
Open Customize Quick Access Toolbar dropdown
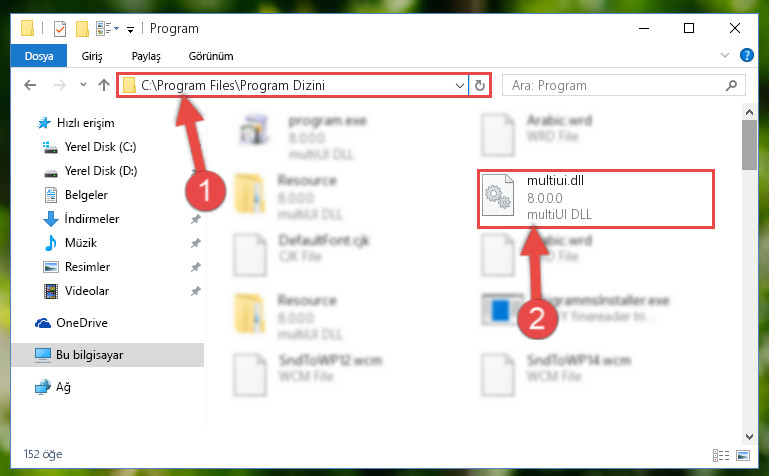coord(130,30)
